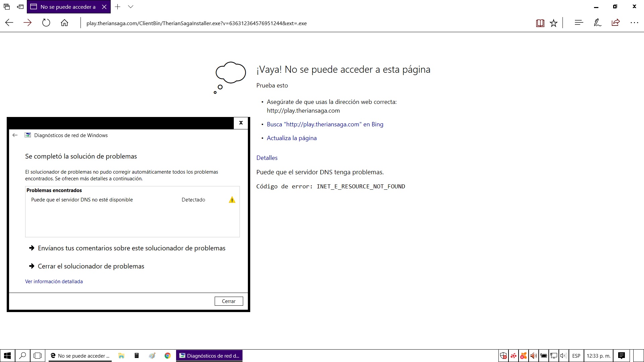Select the 'No se puede acceder a' tab

pyautogui.click(x=69, y=7)
